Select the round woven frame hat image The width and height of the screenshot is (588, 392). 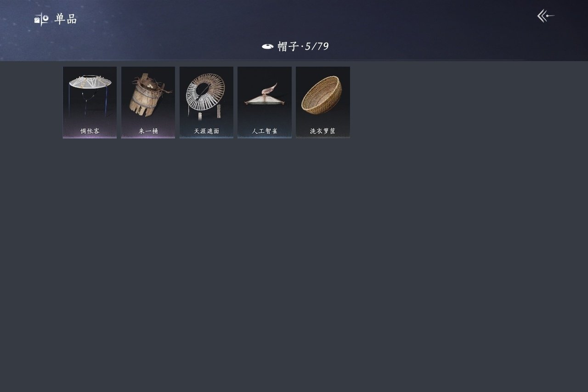pyautogui.click(x=205, y=94)
